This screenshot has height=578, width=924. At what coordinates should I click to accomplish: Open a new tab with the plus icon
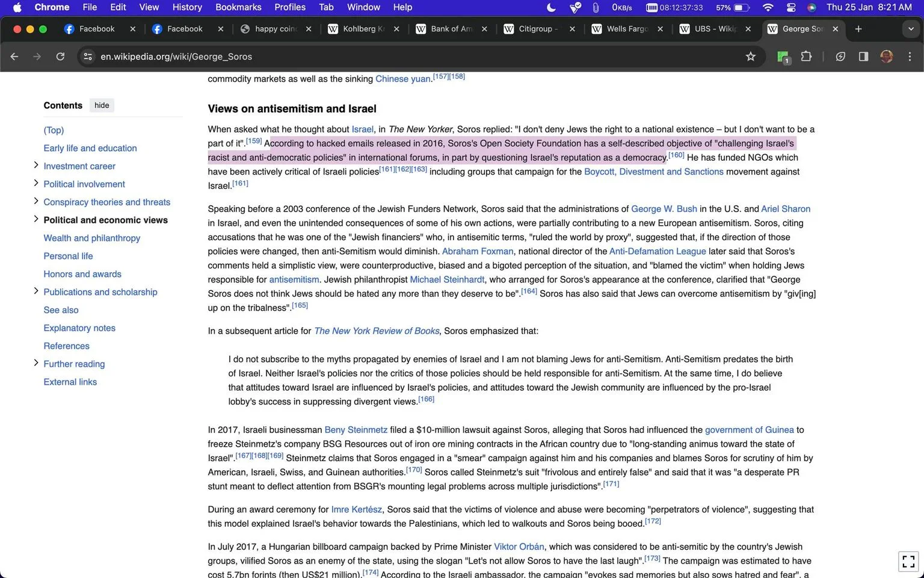click(858, 29)
